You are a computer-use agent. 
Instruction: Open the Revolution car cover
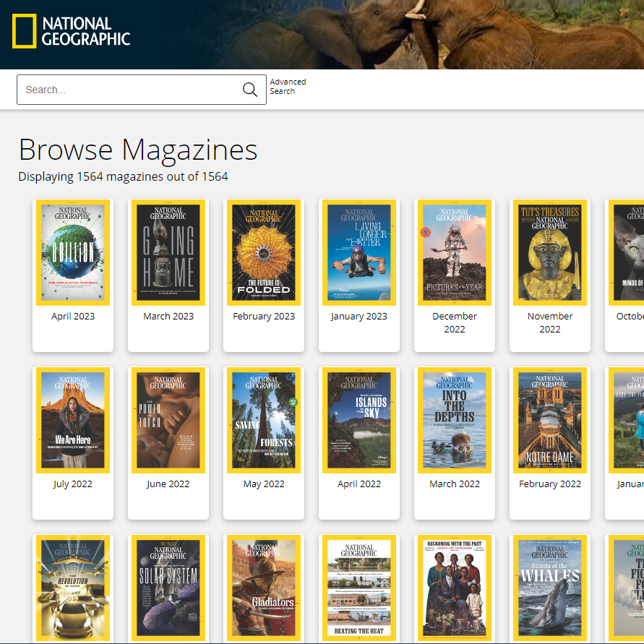tap(73, 588)
